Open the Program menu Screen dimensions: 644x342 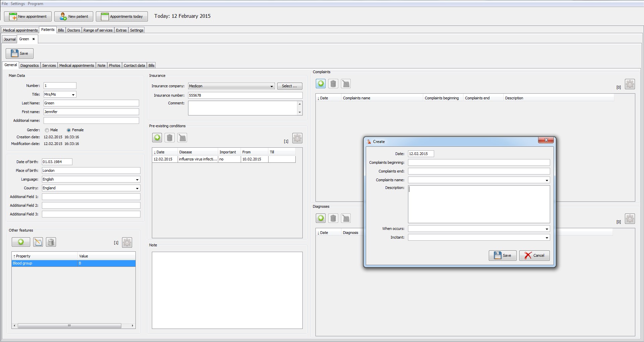(x=36, y=4)
